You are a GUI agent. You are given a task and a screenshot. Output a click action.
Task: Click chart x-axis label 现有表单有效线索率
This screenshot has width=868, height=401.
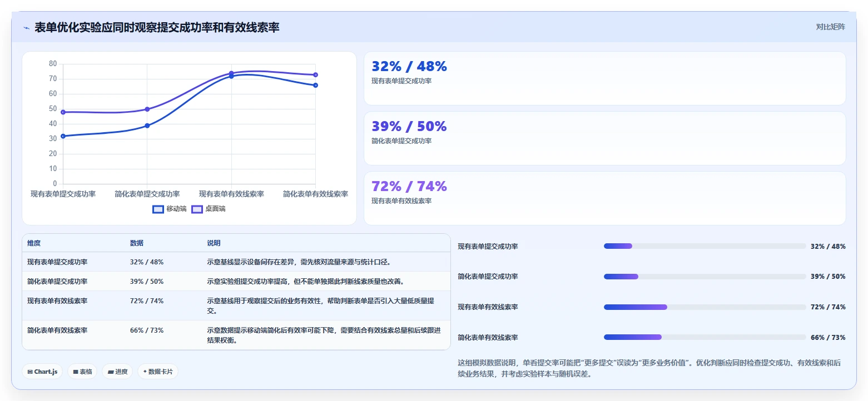click(x=231, y=194)
